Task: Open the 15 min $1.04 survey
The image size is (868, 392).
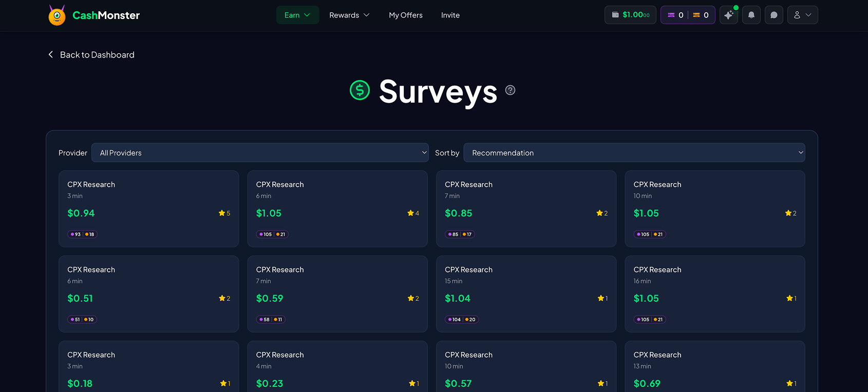Action: 526,294
